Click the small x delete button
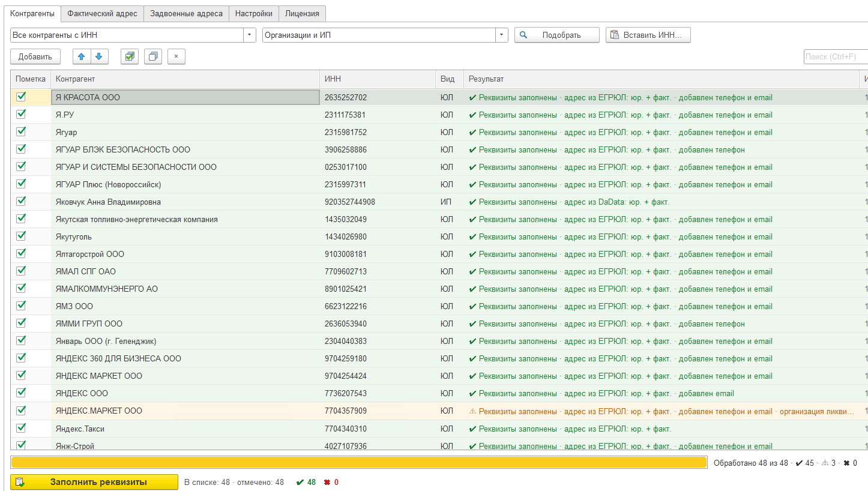The height and width of the screenshot is (491, 868). tap(176, 56)
